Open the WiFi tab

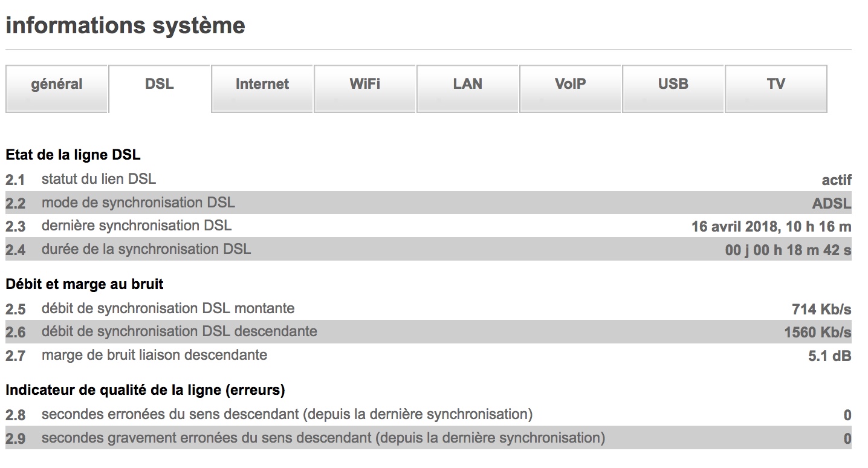(365, 85)
